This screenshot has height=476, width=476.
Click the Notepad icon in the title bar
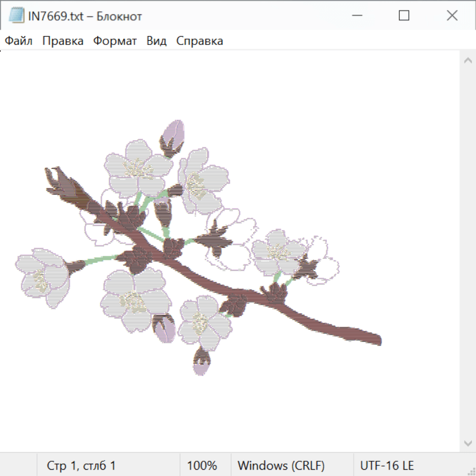click(x=17, y=16)
